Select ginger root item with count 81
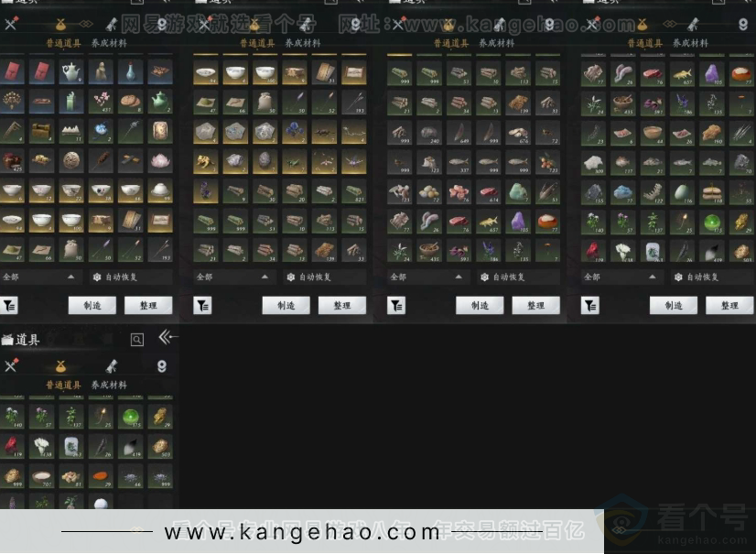Image resolution: width=756 pixels, height=554 pixels. pyautogui.click(x=71, y=476)
